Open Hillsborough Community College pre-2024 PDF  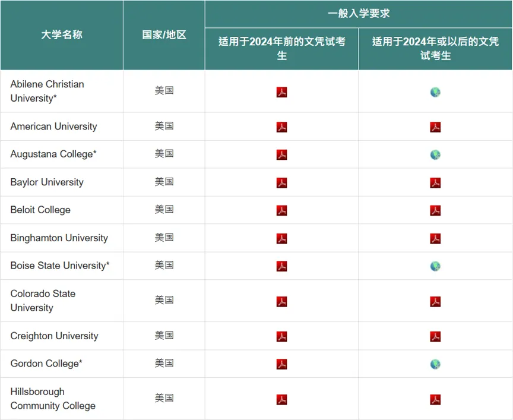click(x=281, y=398)
